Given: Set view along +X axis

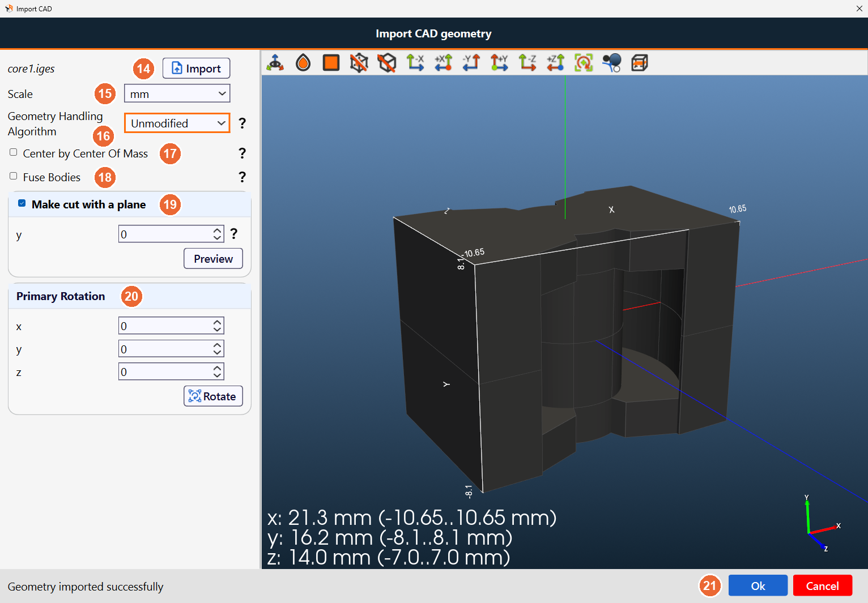Looking at the screenshot, I should point(443,63).
